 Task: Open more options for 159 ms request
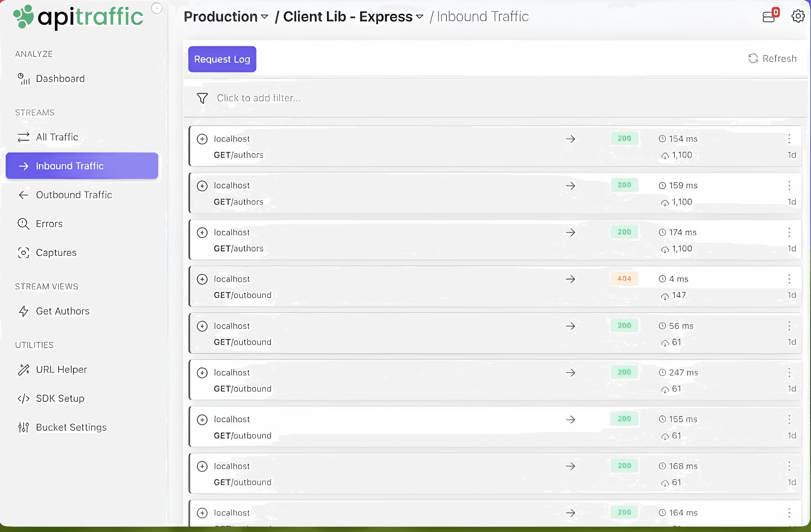(789, 186)
